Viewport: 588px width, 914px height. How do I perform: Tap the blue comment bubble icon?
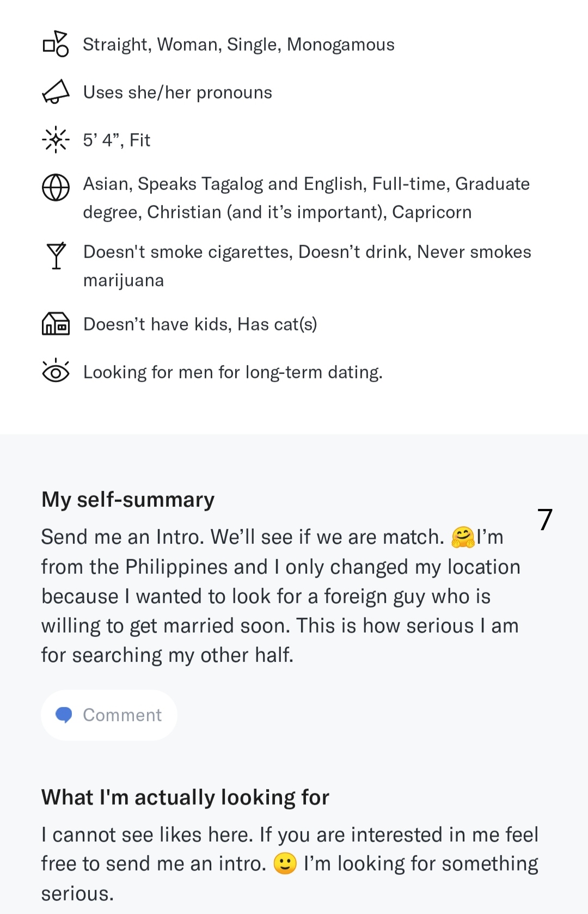tap(64, 715)
